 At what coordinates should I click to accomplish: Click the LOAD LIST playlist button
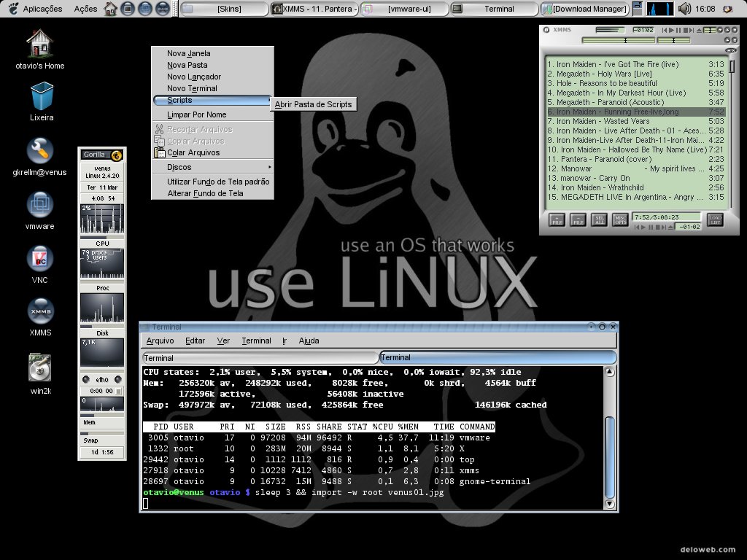715,220
